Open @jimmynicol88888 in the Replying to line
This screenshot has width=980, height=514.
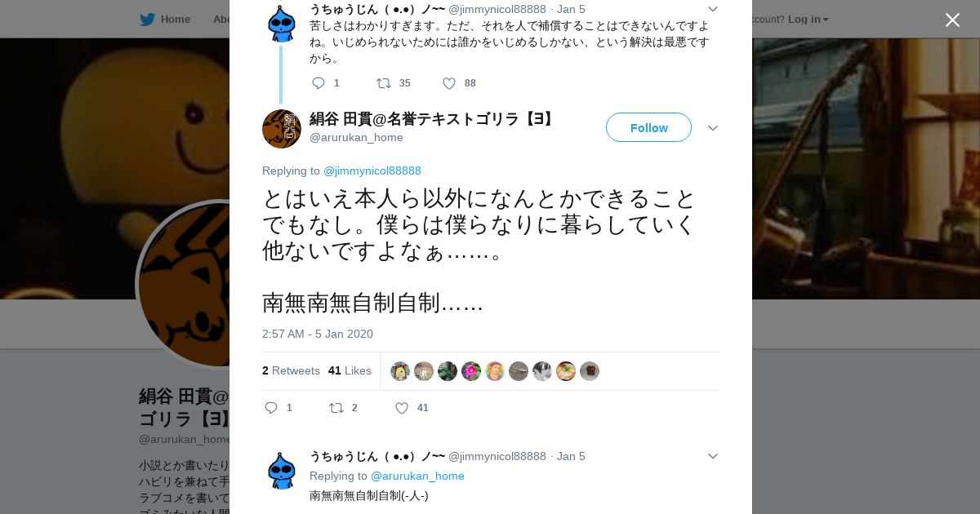tap(372, 171)
